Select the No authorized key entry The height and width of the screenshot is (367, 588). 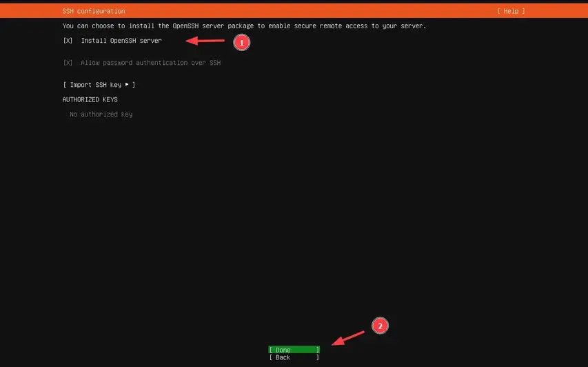point(101,115)
